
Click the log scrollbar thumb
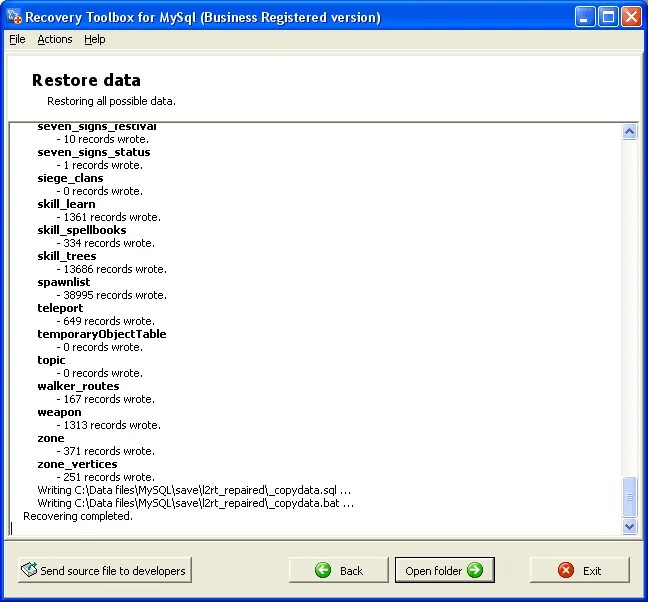click(x=629, y=497)
